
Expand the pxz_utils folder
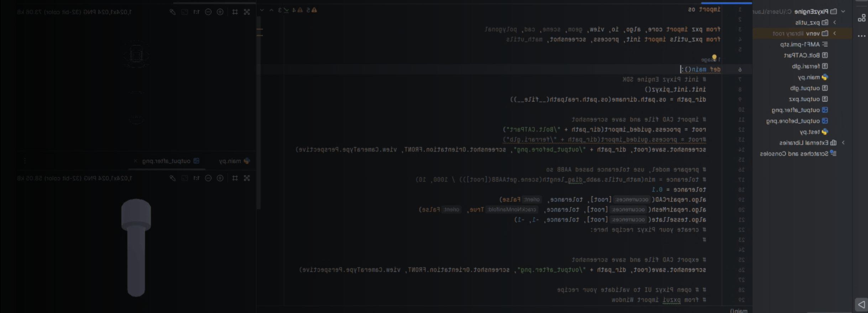pyautogui.click(x=835, y=22)
